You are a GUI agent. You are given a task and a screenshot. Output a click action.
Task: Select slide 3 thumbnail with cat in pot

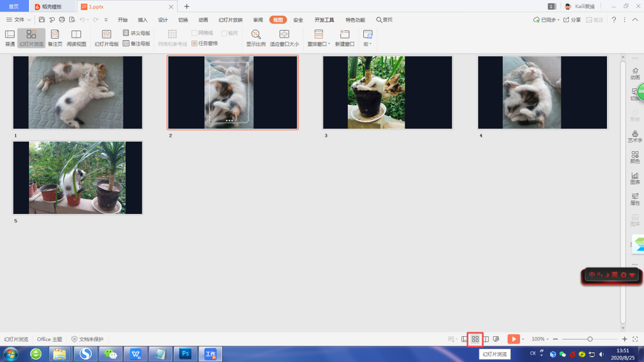tap(387, 92)
